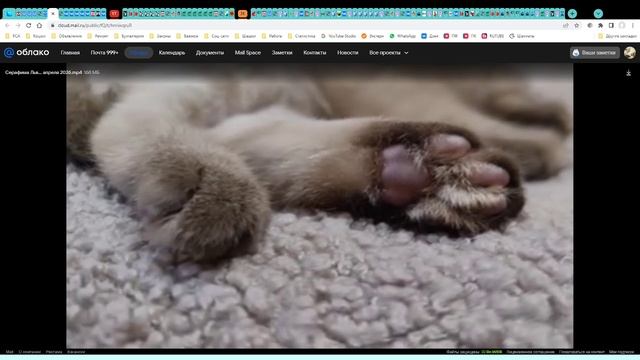
Task: Open the RUTUBE bookmark
Action: coord(493,36)
